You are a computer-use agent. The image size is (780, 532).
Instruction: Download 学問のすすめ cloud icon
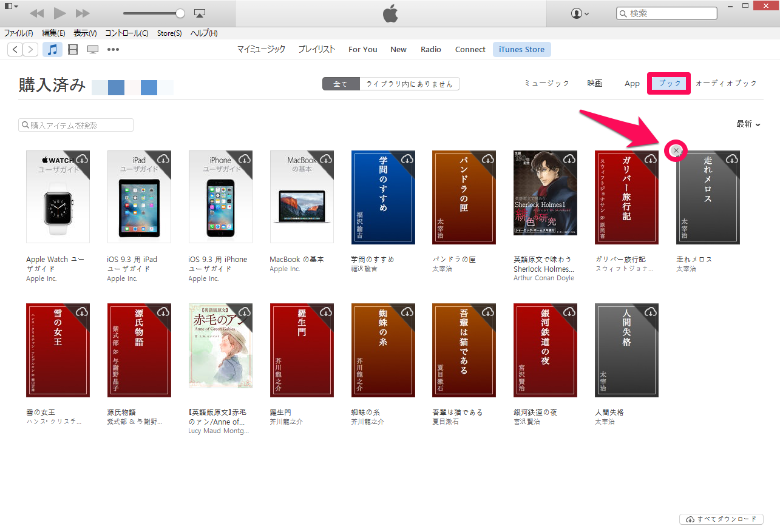tap(407, 159)
